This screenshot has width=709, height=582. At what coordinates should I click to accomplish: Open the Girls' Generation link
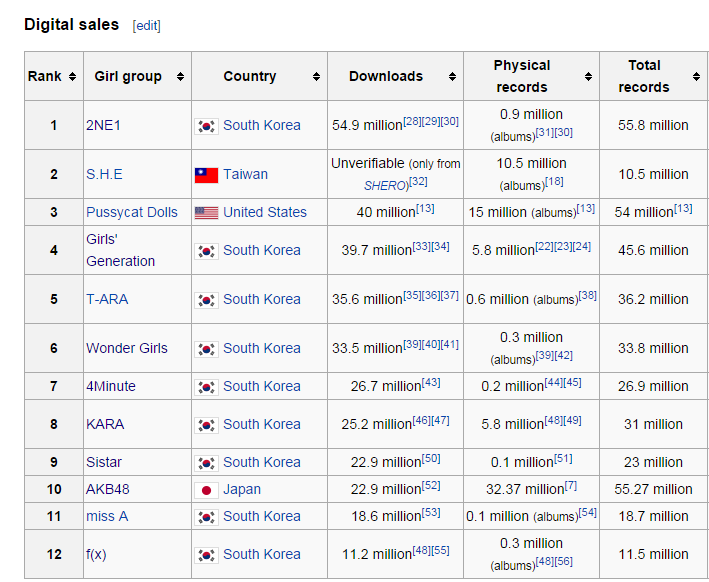click(x=121, y=250)
